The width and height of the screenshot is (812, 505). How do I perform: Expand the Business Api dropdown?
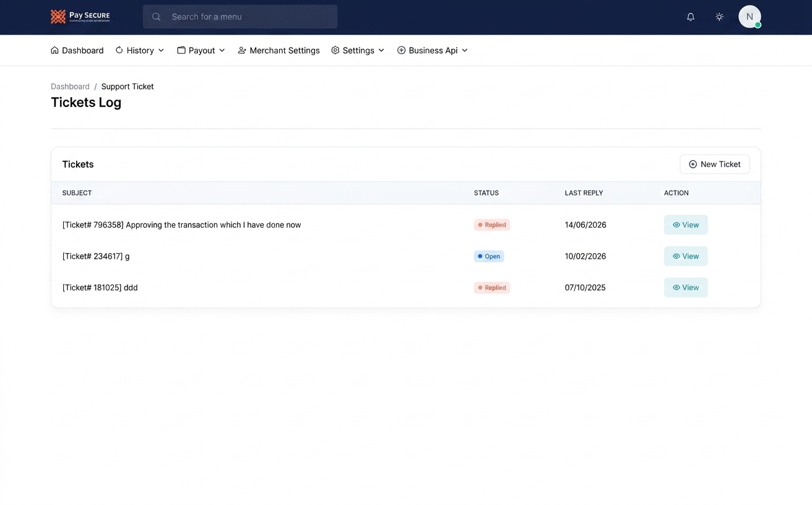point(433,50)
